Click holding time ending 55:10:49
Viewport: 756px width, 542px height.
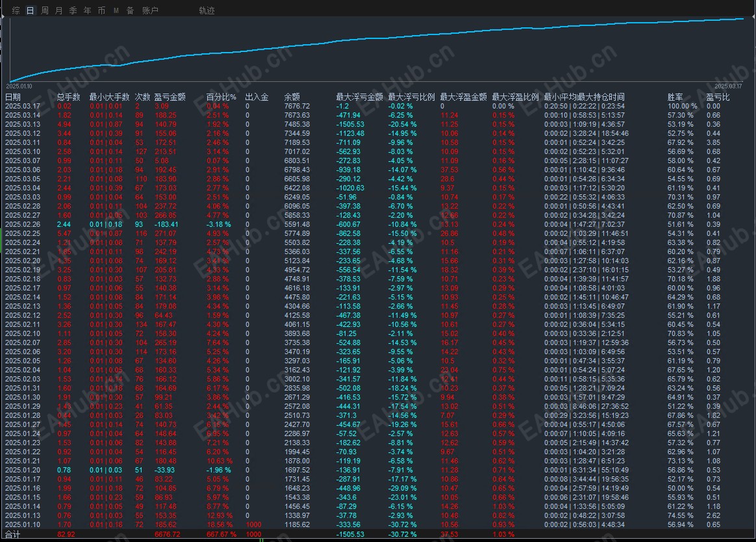tap(586, 470)
